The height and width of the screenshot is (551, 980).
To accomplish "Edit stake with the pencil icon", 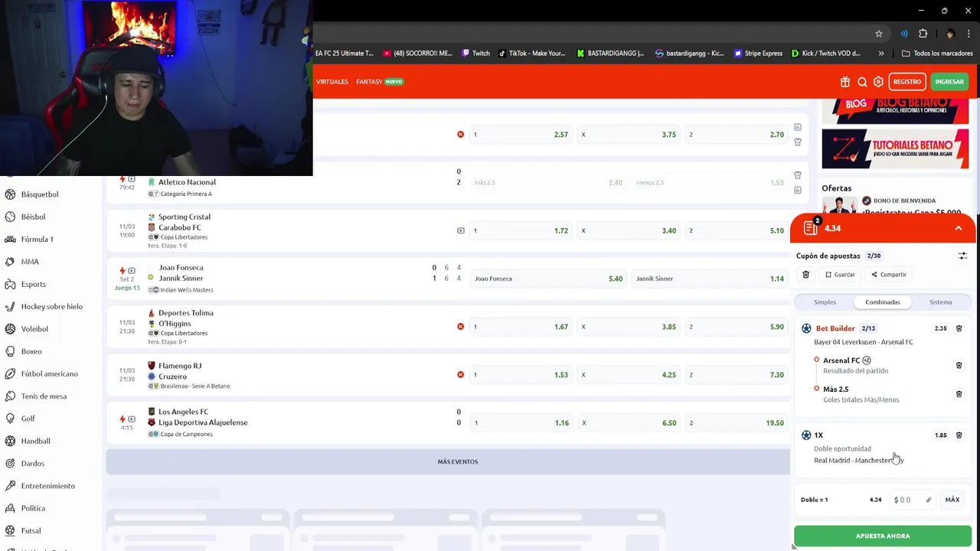I will [x=929, y=500].
